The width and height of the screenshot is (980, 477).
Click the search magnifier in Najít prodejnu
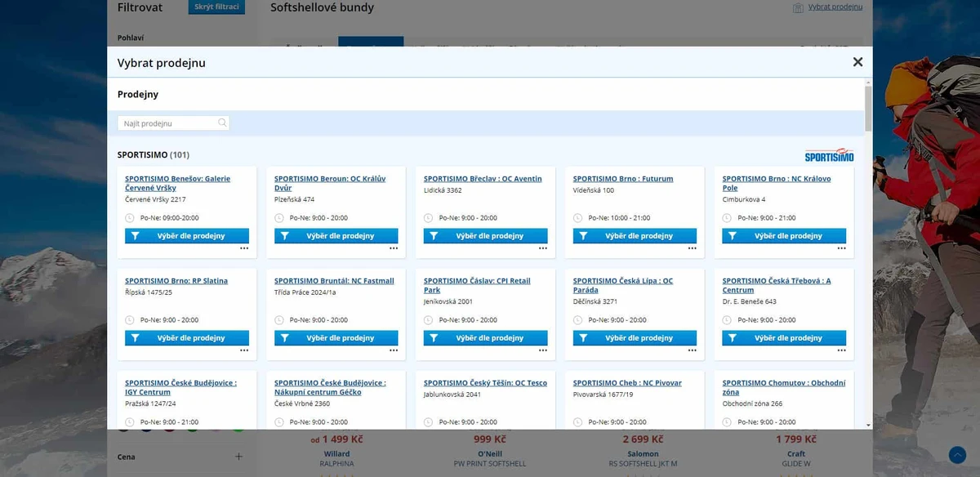click(222, 123)
